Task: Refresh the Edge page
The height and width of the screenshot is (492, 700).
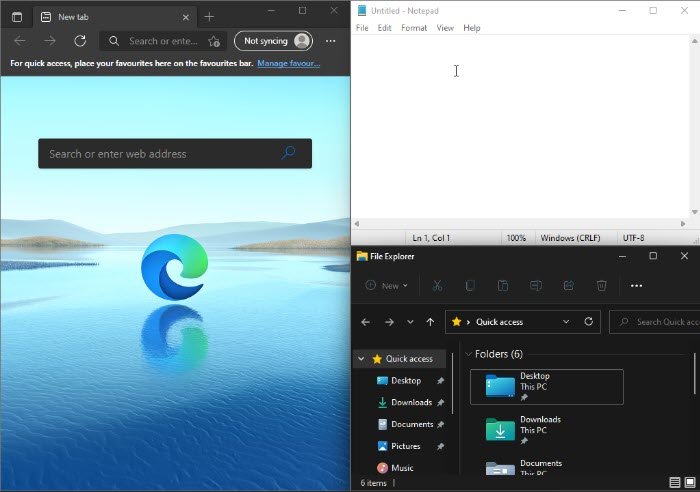Action: coord(80,41)
